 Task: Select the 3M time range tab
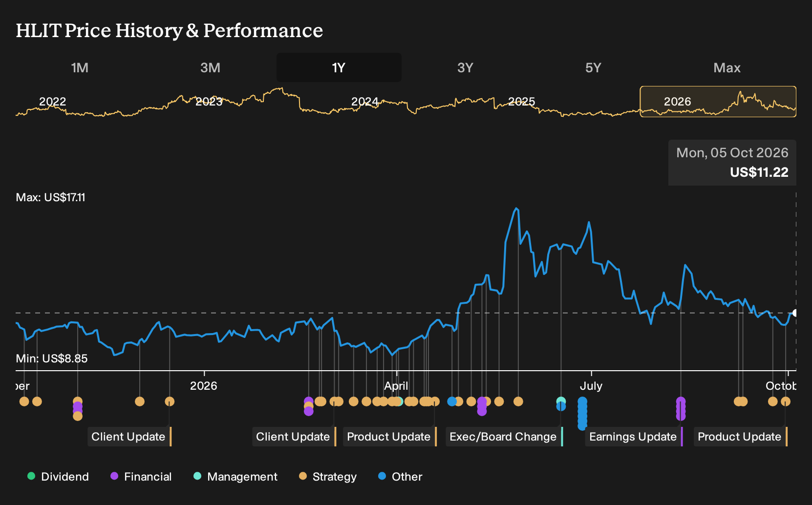coord(210,67)
